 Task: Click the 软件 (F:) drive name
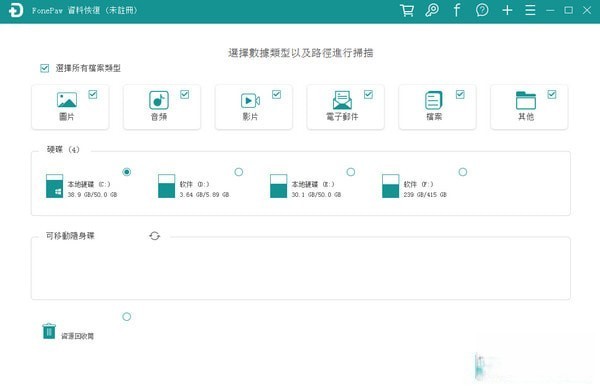click(418, 184)
